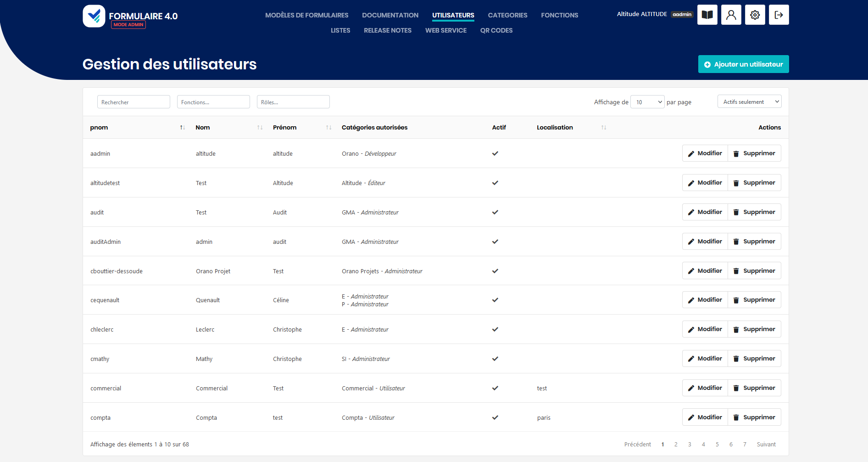Open the Catégories menu
868x462 pixels.
click(x=507, y=15)
